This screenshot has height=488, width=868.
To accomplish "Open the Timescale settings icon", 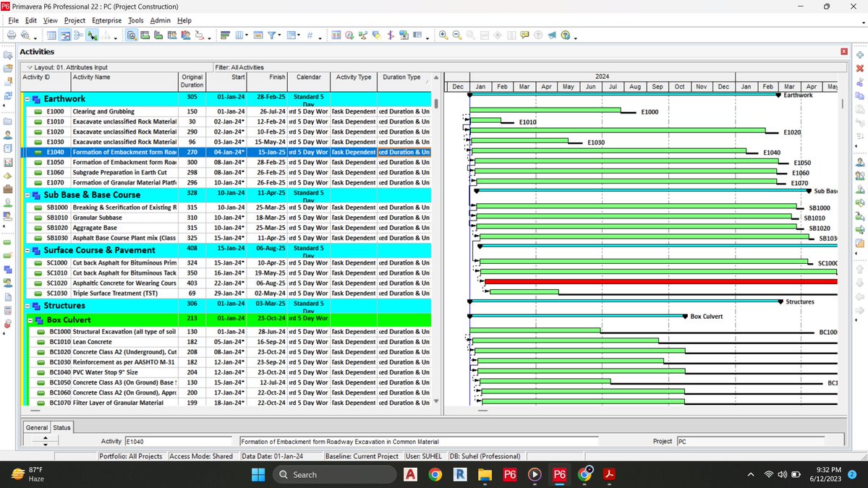I will pos(258,35).
